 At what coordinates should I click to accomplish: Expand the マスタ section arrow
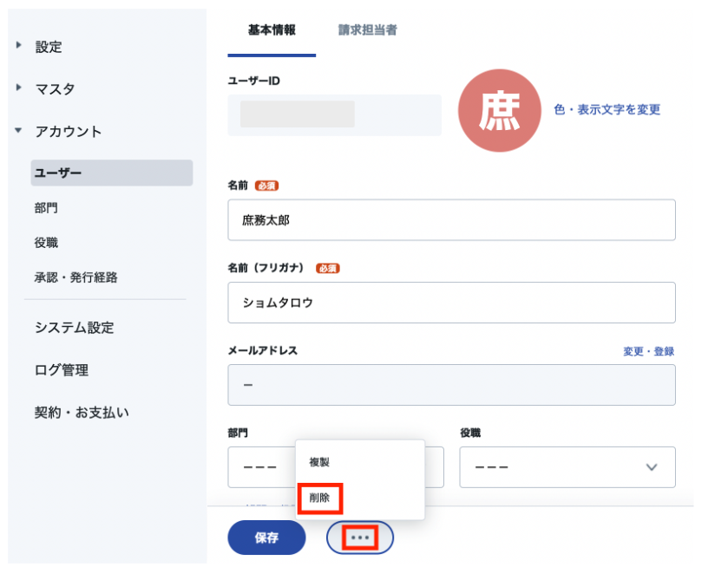click(18, 87)
